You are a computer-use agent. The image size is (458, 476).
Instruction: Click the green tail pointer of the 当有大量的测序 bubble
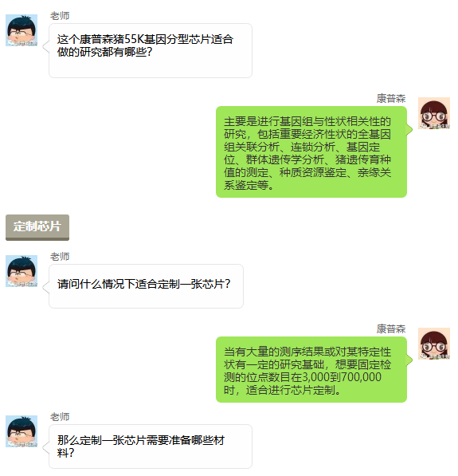[409, 360]
